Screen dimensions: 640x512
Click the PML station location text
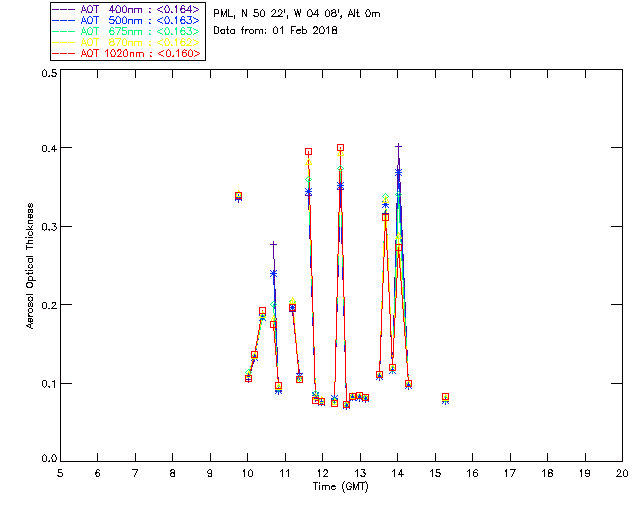point(297,14)
